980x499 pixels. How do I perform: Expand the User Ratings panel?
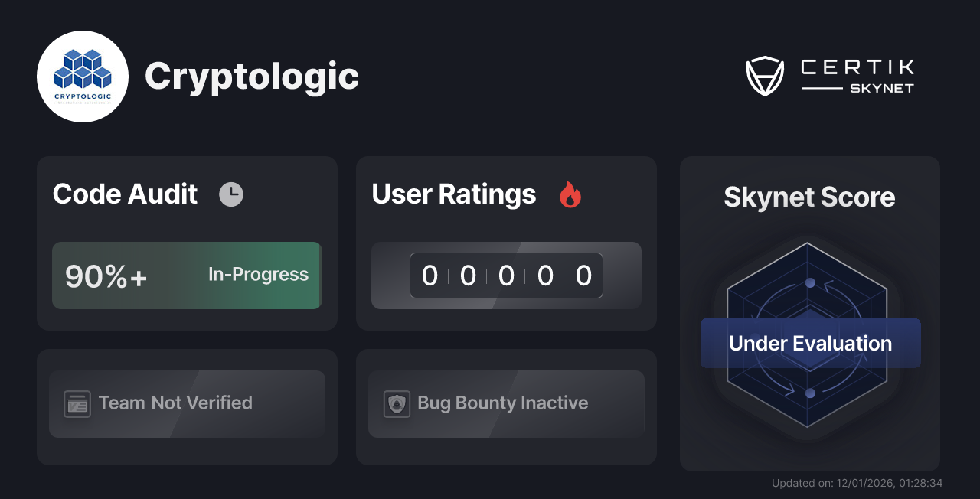click(506, 243)
